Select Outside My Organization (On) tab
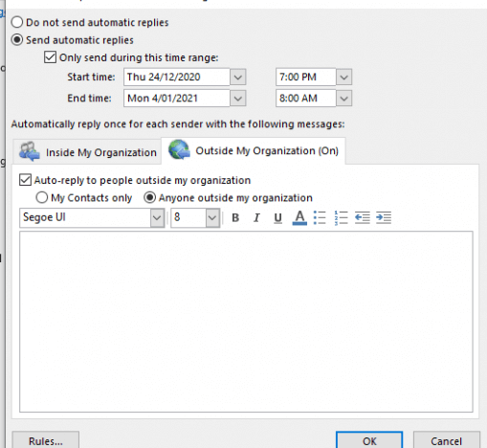The width and height of the screenshot is (487, 448). point(254,150)
